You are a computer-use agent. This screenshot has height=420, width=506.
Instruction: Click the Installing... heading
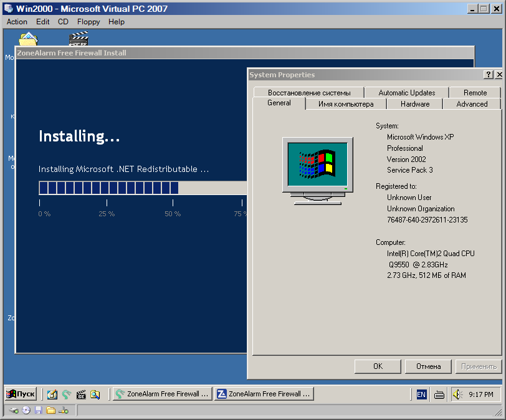tap(79, 136)
